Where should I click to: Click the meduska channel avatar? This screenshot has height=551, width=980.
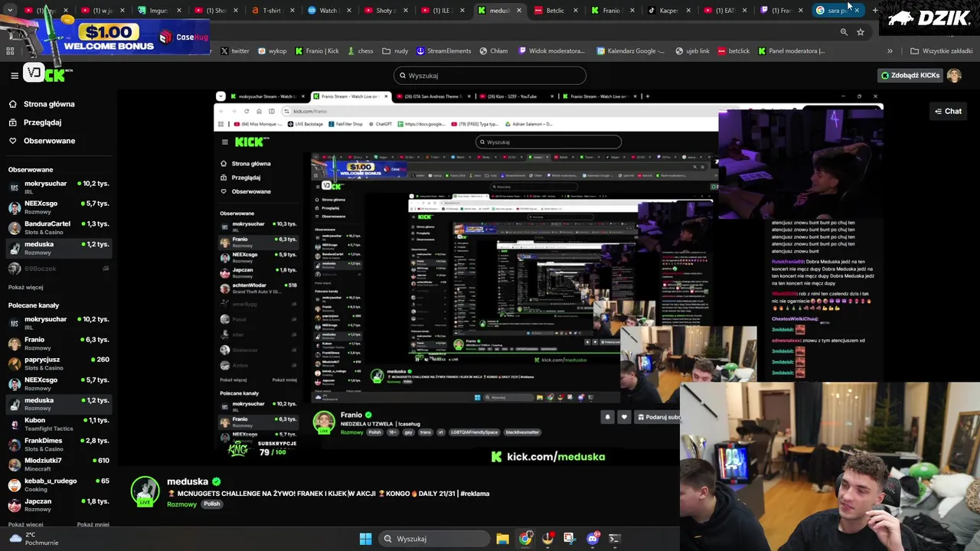pos(145,491)
